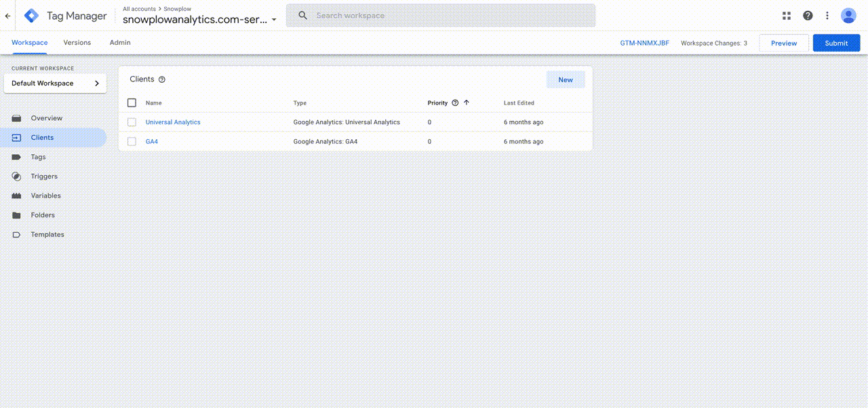This screenshot has width=868, height=408.
Task: Open the Admin tab
Action: (x=119, y=42)
